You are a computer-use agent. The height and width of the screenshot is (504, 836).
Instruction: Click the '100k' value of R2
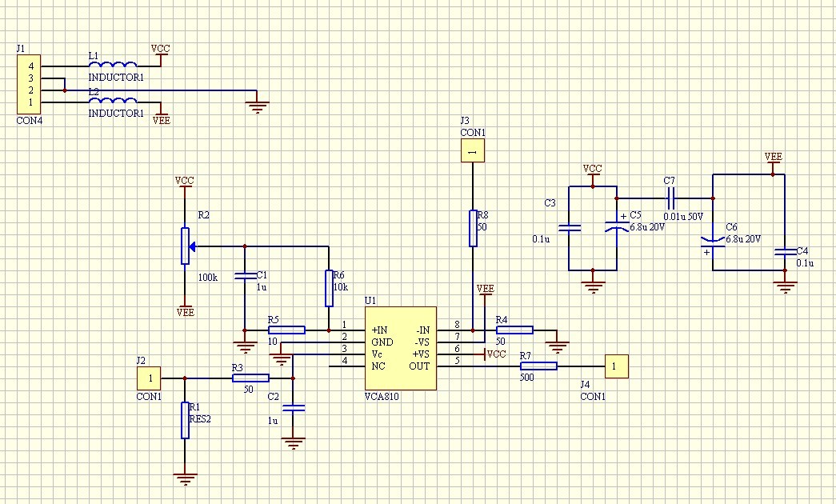click(208, 278)
